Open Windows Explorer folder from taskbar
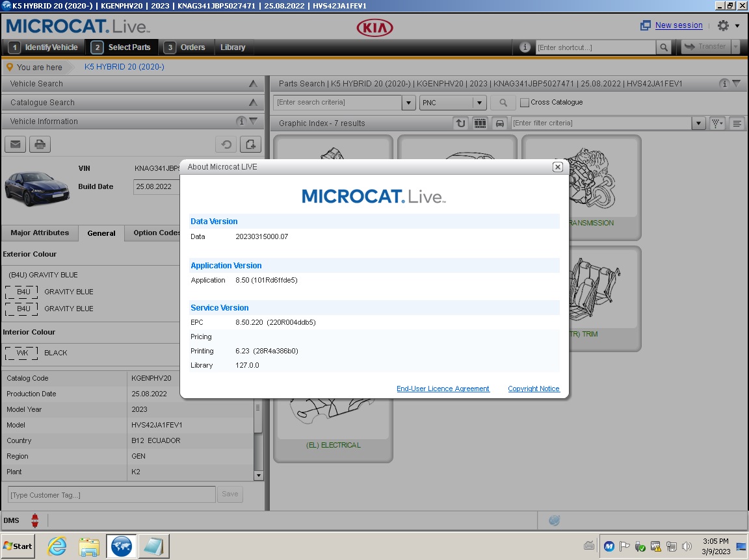Image resolution: width=749 pixels, height=560 pixels. [x=89, y=546]
